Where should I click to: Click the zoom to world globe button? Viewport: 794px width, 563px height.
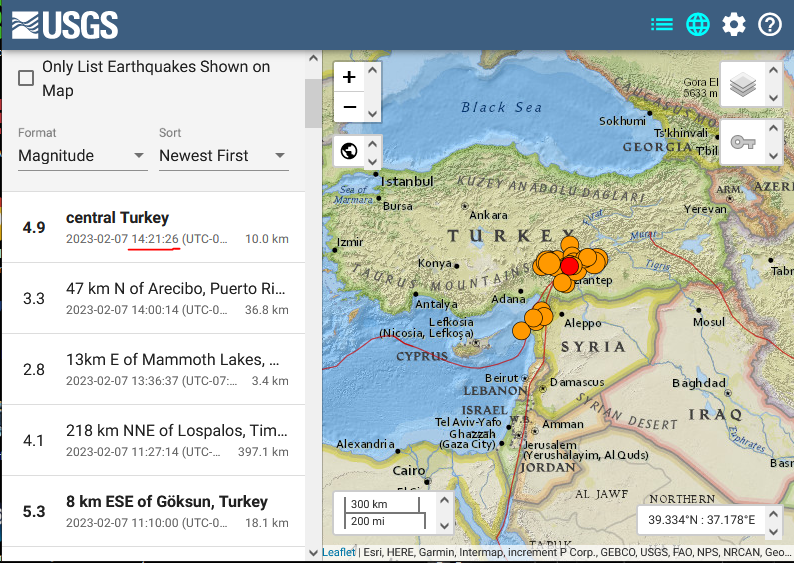[349, 151]
